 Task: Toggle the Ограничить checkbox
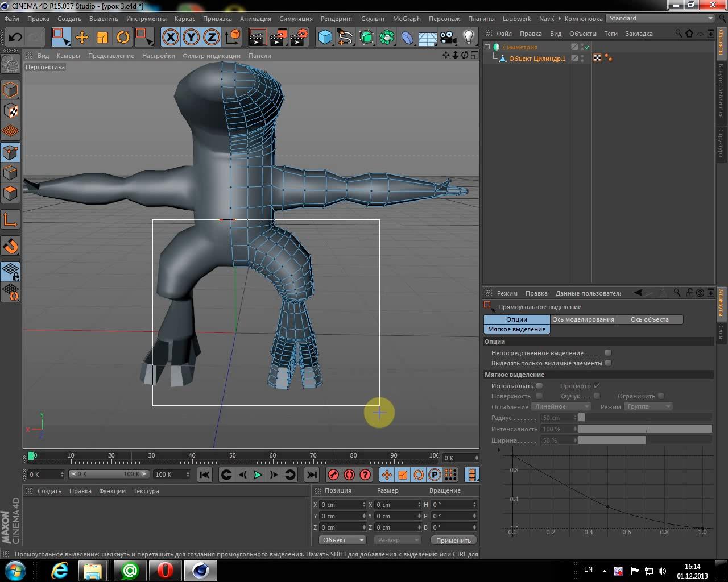[660, 396]
